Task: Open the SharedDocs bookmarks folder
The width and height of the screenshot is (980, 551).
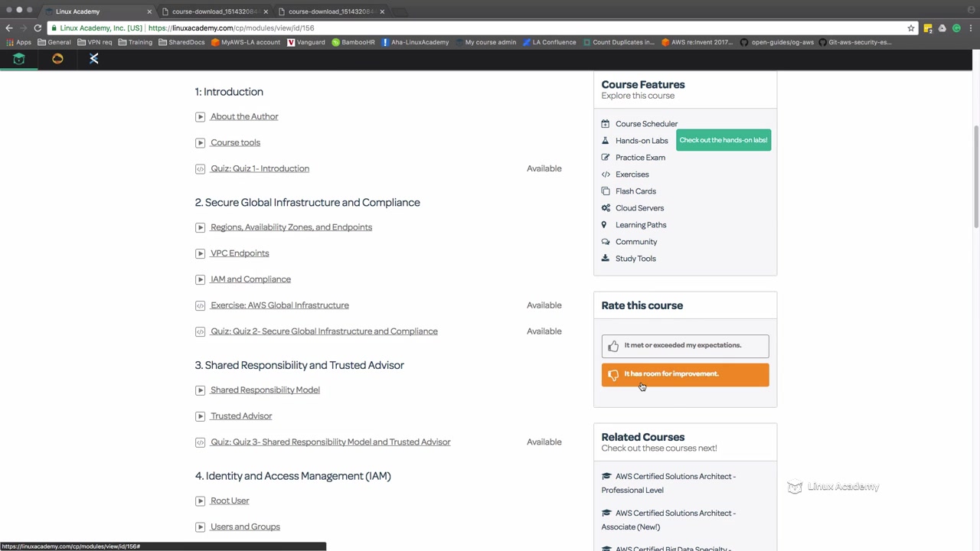Action: click(181, 42)
